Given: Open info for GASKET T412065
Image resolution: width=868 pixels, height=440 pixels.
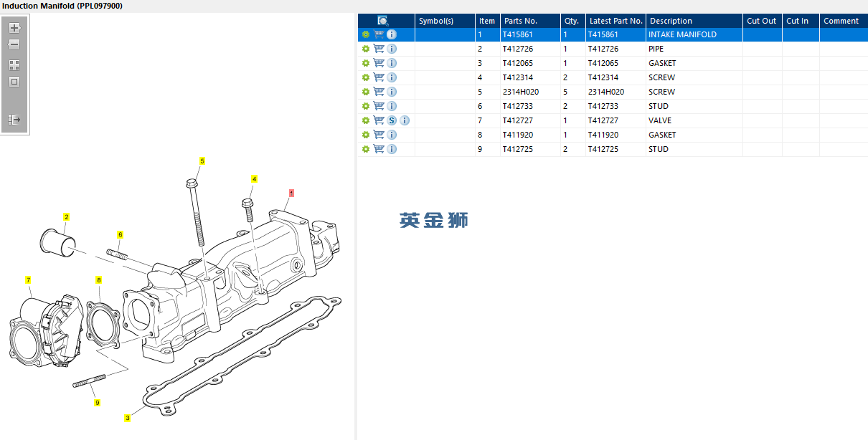Looking at the screenshot, I should [x=392, y=63].
